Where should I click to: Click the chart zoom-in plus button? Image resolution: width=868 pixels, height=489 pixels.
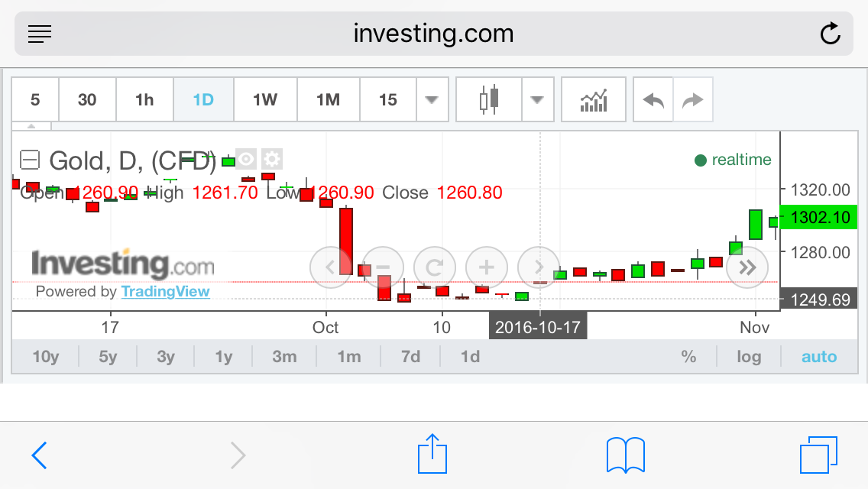[x=487, y=267]
